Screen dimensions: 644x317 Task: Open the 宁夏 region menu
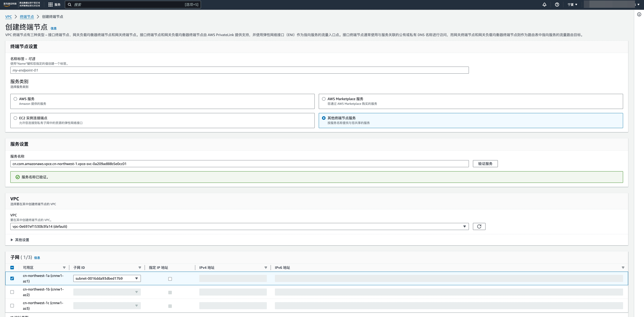572,5
